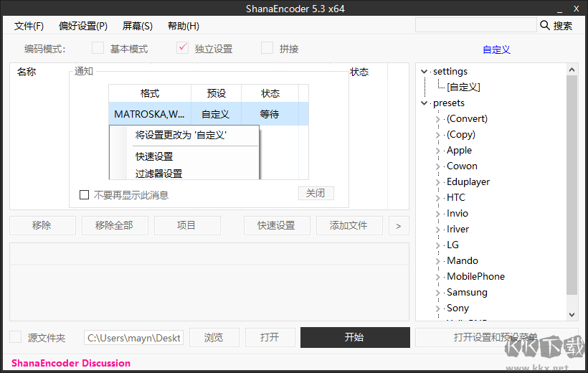Select 快速设置 in the context menu

[154, 156]
